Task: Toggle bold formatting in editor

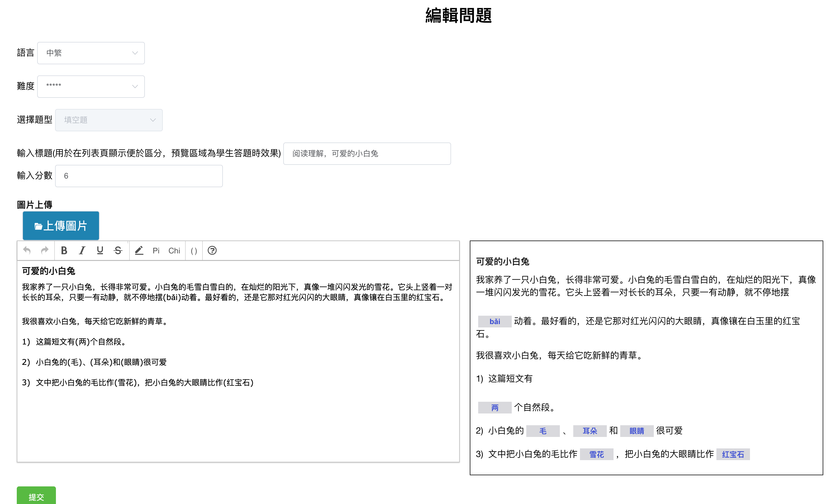Action: (x=64, y=251)
